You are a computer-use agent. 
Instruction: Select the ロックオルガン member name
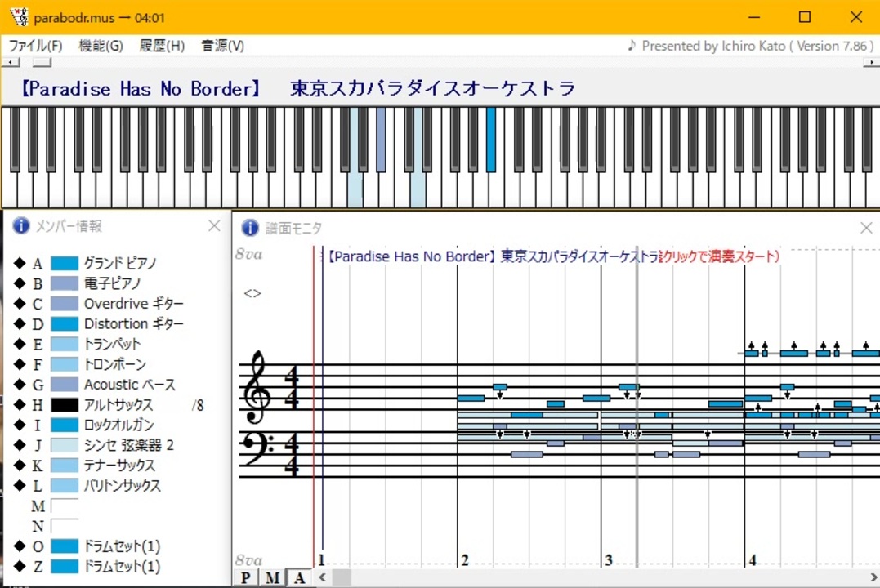(119, 425)
